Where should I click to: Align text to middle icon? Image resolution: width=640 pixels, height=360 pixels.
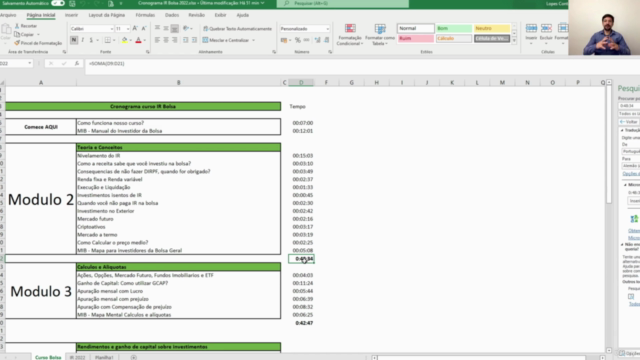[x=166, y=28]
